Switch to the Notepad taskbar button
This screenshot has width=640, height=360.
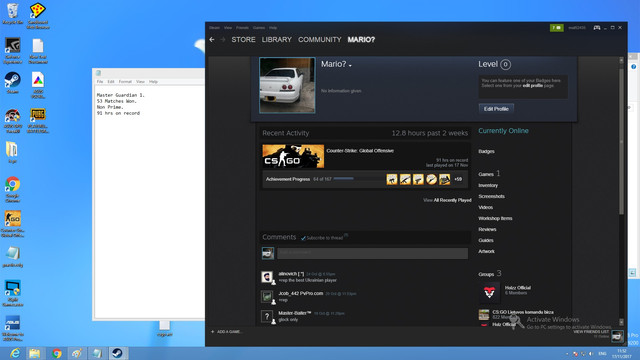click(x=97, y=353)
